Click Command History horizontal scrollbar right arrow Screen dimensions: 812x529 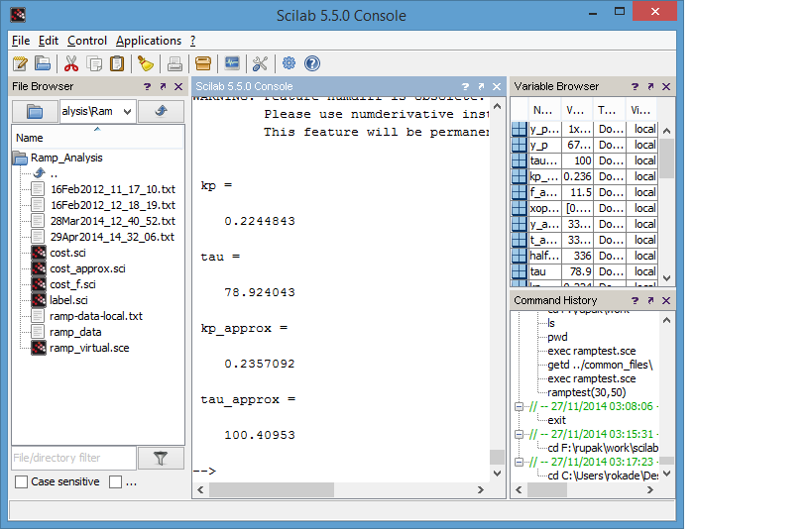tap(650, 489)
